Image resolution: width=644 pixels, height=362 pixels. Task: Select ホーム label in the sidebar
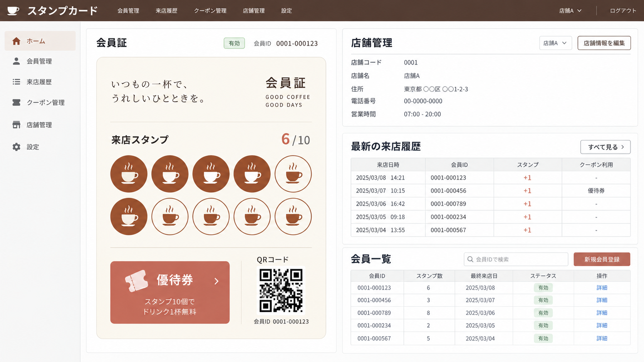[36, 41]
